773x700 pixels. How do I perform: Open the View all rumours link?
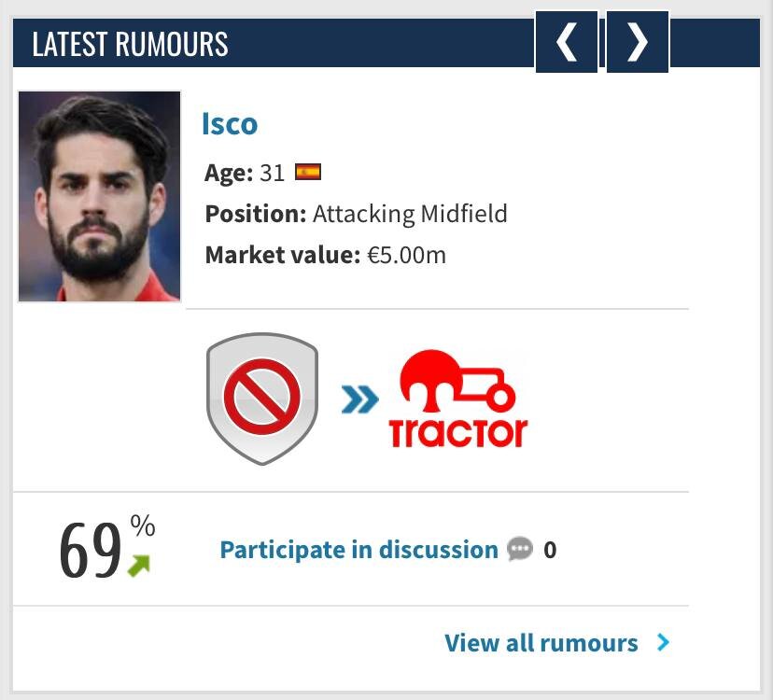point(541,643)
